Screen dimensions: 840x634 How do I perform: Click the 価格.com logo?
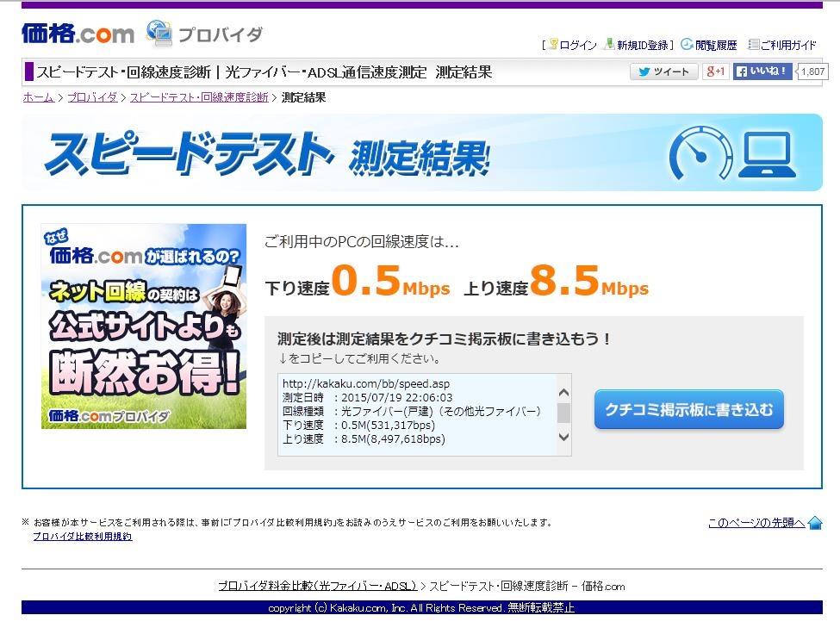(78, 34)
